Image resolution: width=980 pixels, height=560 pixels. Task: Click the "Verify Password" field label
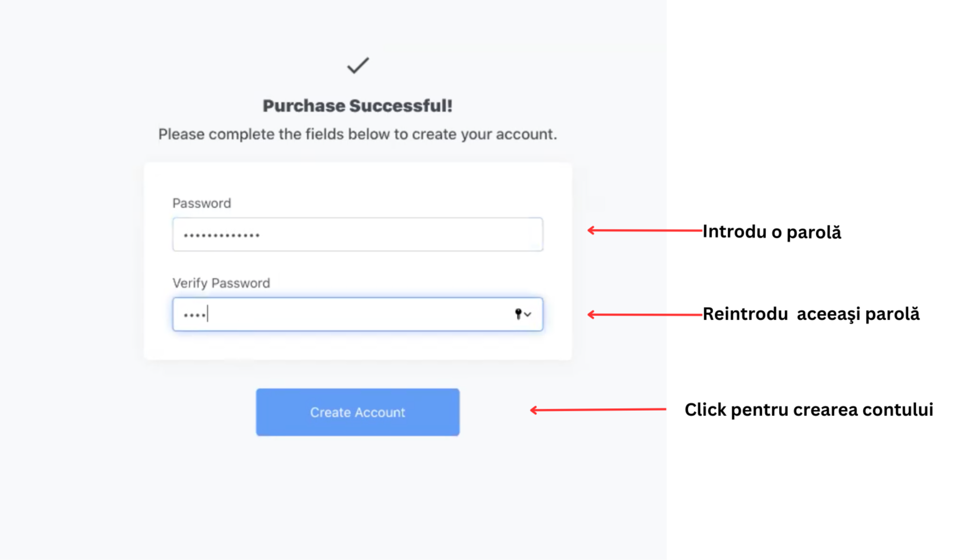click(221, 283)
